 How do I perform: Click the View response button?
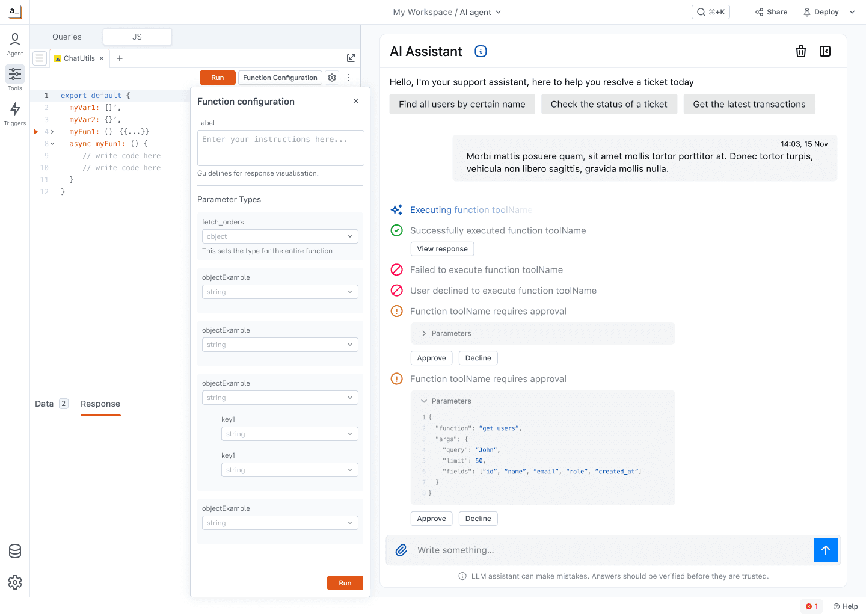point(442,249)
